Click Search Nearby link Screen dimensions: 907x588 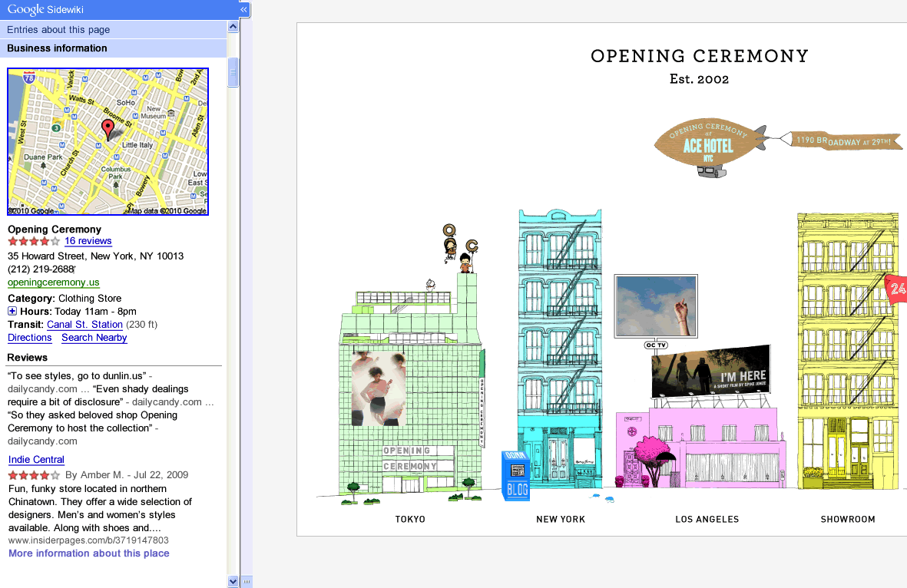94,338
